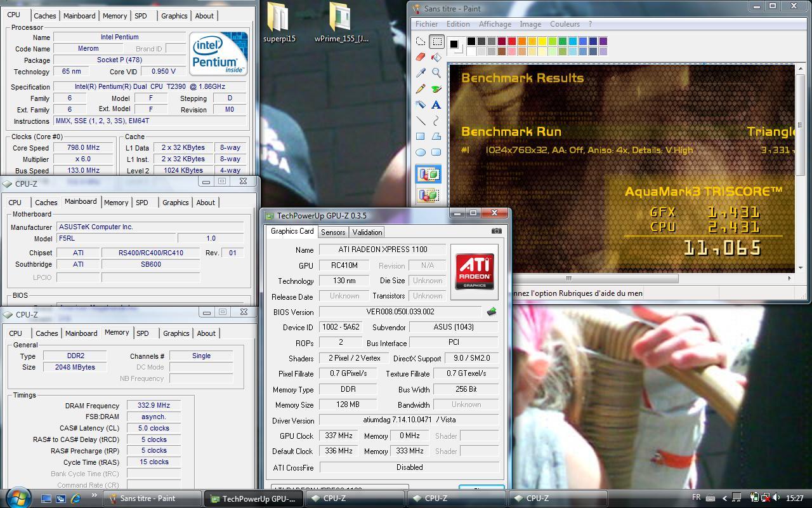
Task: Click the clock showing 15:27
Action: coord(794,498)
